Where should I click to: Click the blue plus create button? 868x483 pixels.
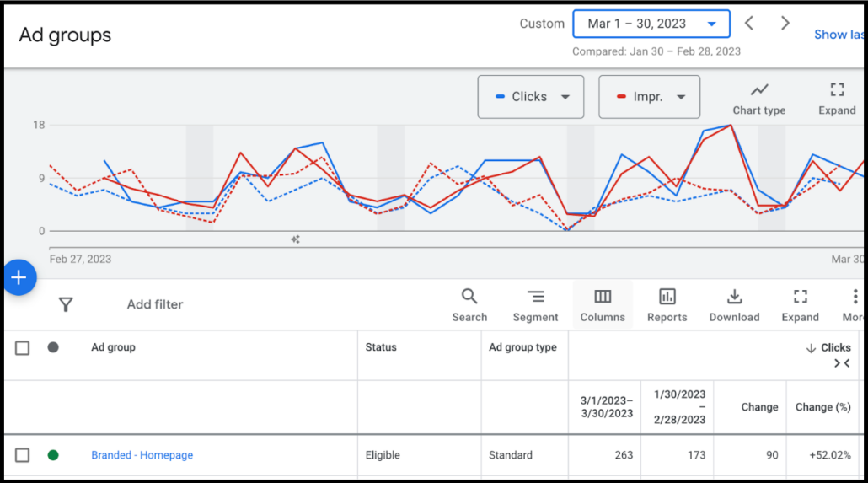tap(19, 277)
